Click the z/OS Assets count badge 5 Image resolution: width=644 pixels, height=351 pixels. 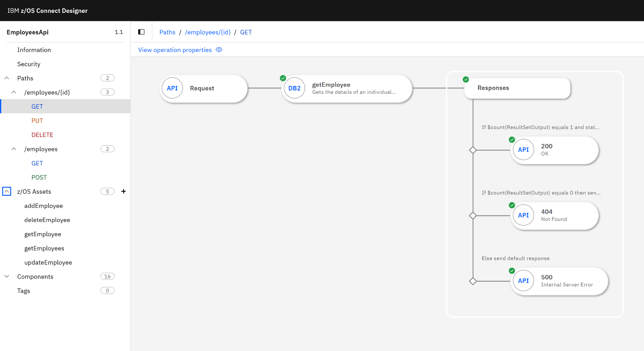[107, 191]
